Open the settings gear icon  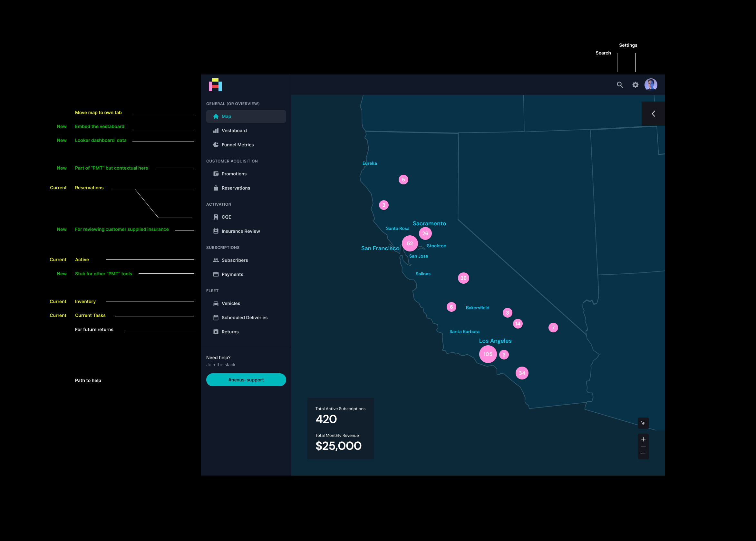point(635,84)
